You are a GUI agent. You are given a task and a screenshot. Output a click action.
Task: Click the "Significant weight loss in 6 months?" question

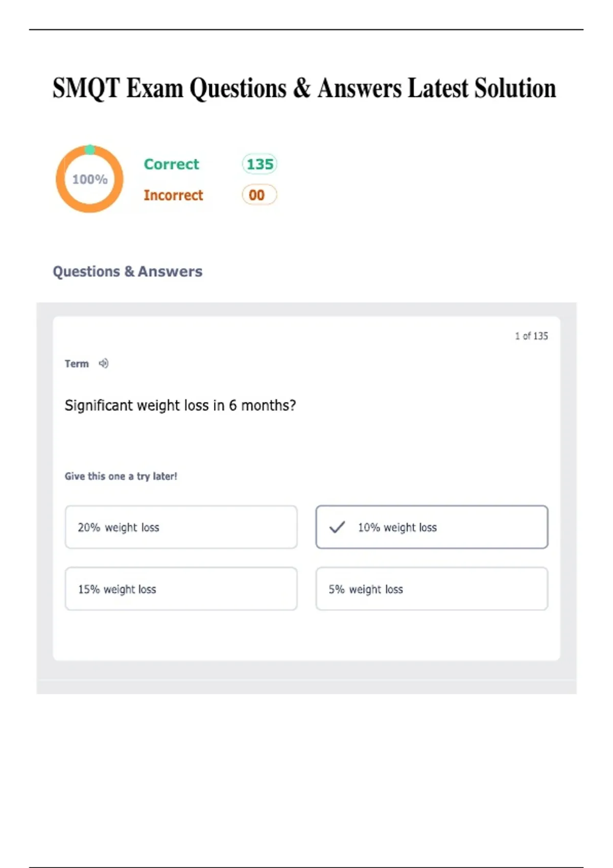(x=180, y=405)
